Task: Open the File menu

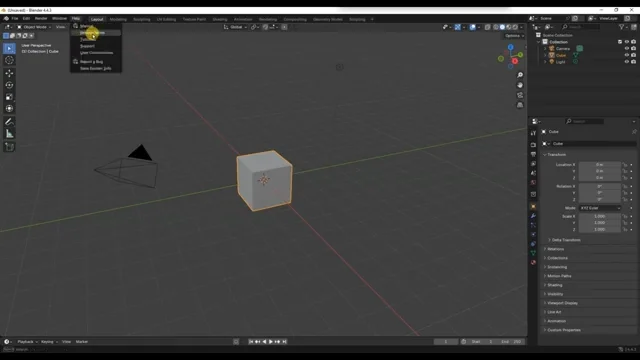Action: pos(15,18)
